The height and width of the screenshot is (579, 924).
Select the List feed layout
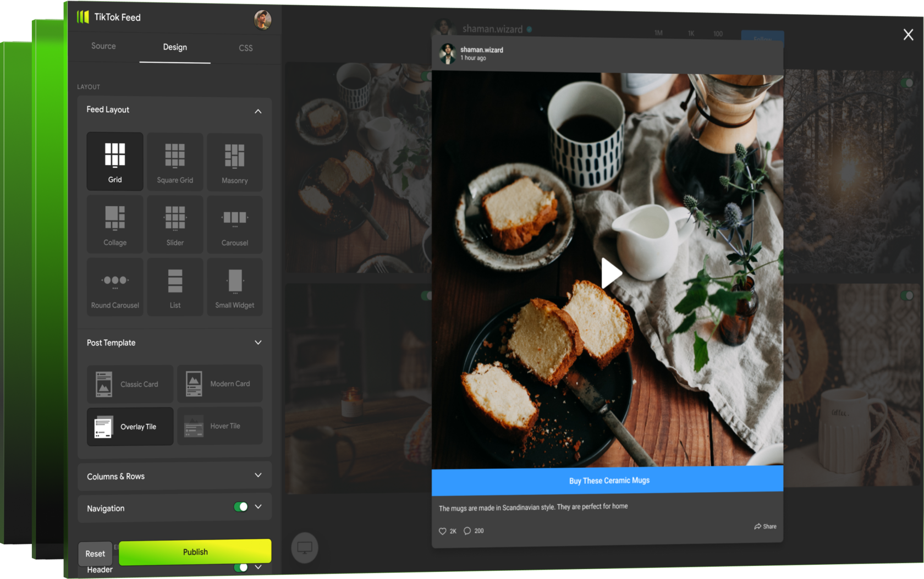pos(175,288)
